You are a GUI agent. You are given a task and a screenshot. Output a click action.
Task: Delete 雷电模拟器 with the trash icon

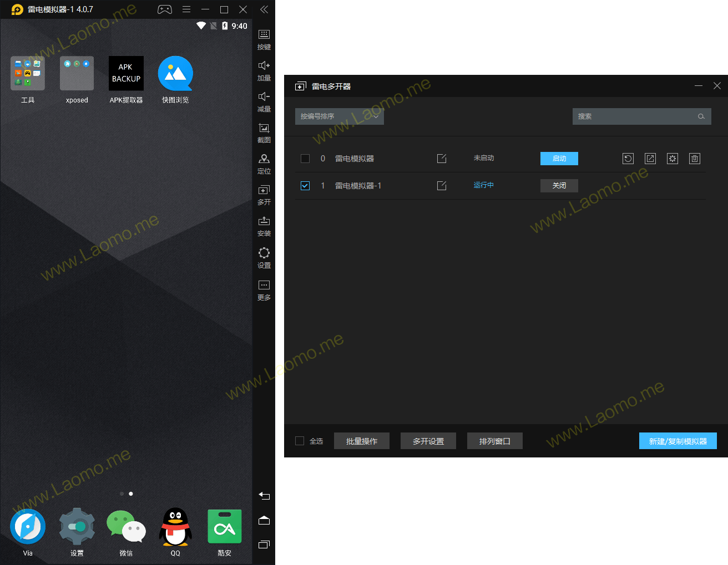click(695, 159)
